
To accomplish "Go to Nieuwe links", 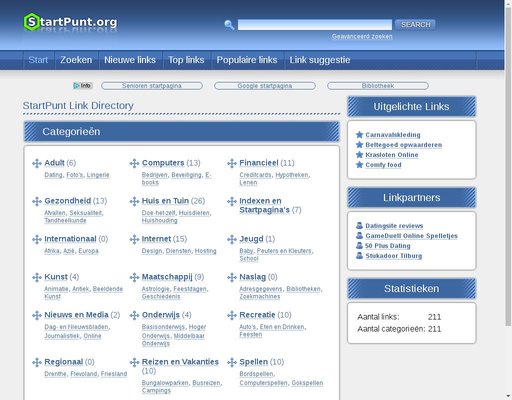I will click(130, 60).
